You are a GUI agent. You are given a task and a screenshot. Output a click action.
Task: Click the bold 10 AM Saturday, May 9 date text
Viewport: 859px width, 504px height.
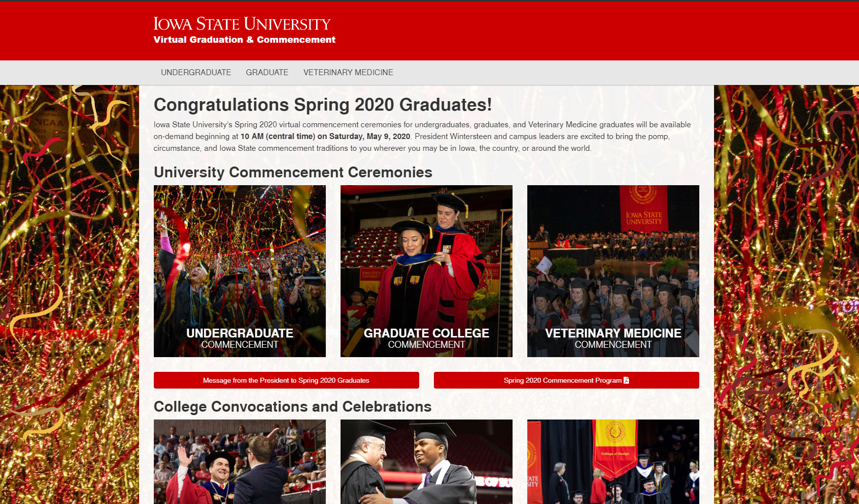tap(325, 137)
